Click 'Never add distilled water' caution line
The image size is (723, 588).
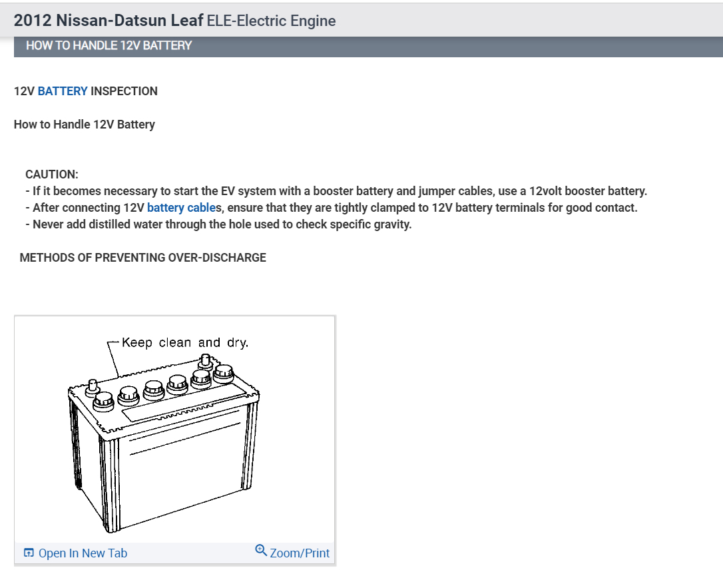tap(218, 224)
